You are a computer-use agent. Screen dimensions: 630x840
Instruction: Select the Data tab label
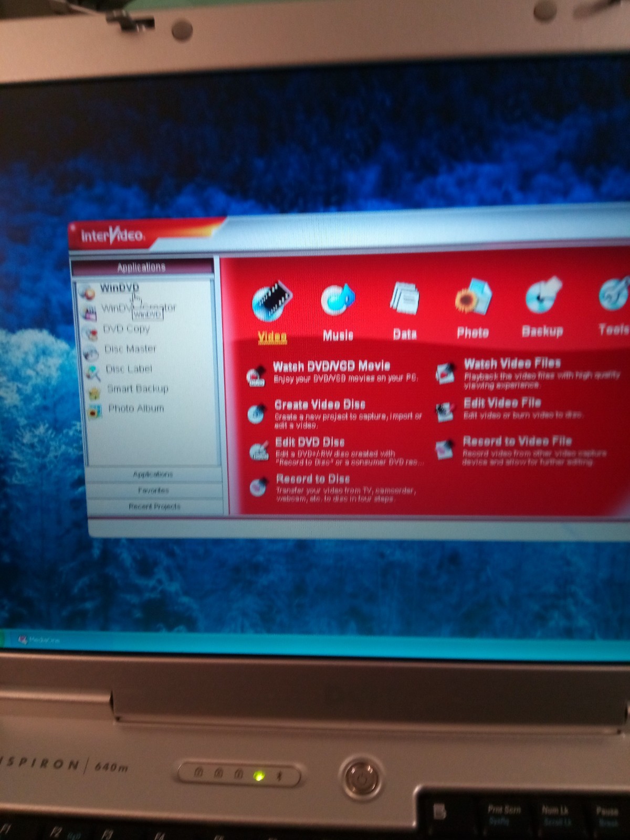tap(405, 334)
